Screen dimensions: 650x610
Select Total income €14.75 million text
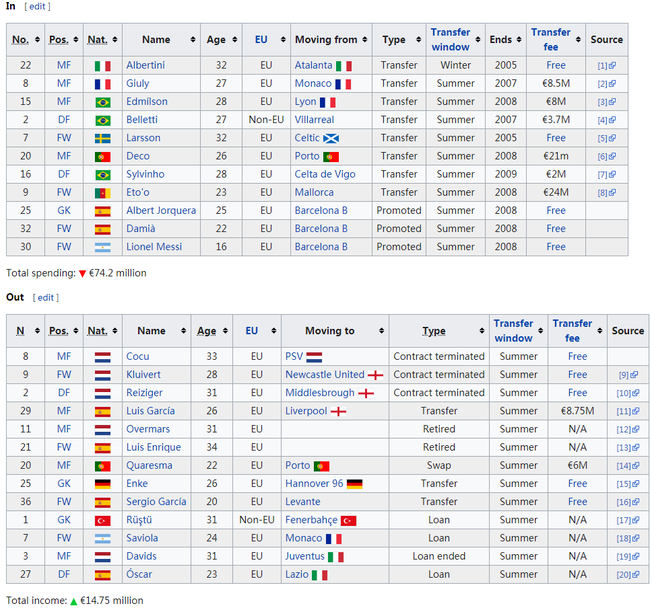(75, 600)
